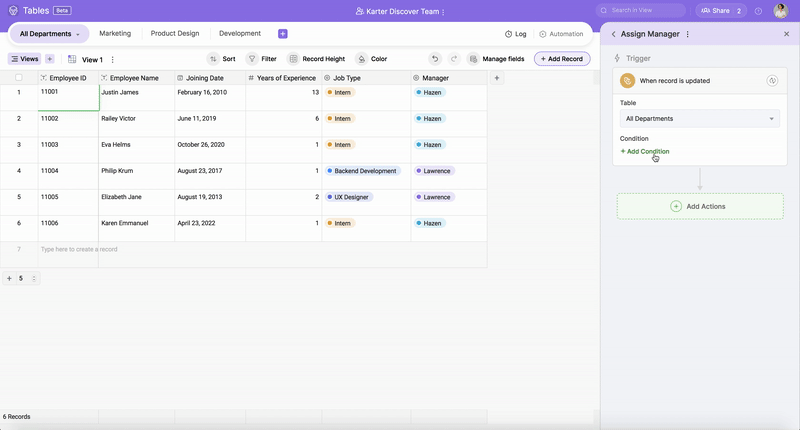Toggle the Views sidebar
The image size is (800, 430).
click(24, 59)
